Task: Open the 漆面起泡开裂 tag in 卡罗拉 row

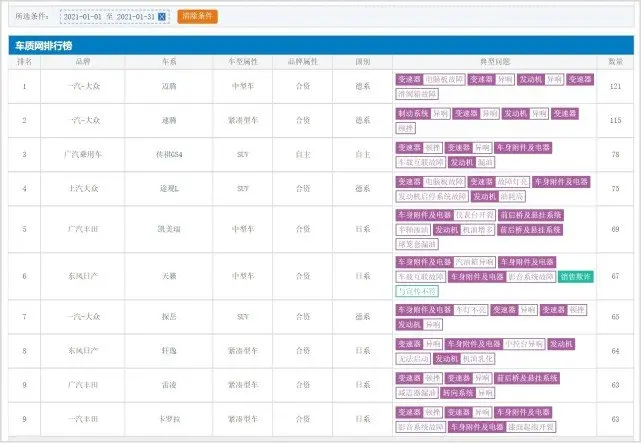Action: [531, 427]
